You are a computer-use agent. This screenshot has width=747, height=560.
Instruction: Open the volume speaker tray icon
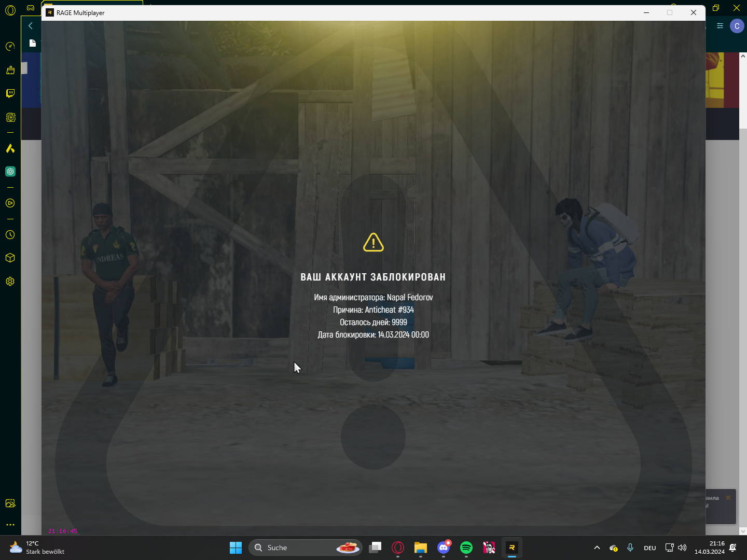(682, 548)
